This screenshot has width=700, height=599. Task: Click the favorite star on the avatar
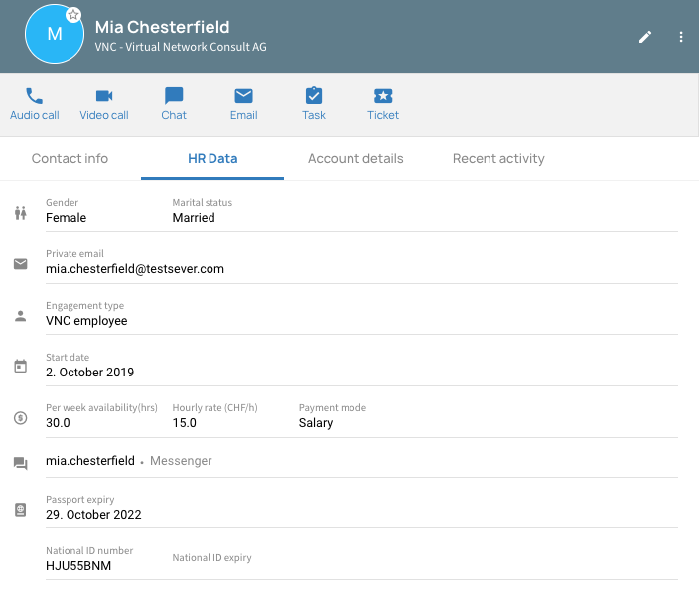pos(73,15)
